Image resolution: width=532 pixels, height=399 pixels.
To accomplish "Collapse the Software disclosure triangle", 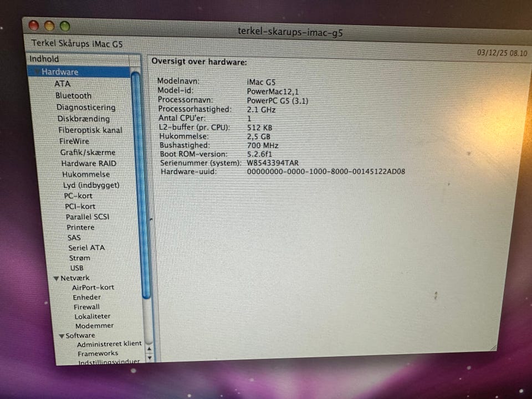I will click(x=62, y=336).
